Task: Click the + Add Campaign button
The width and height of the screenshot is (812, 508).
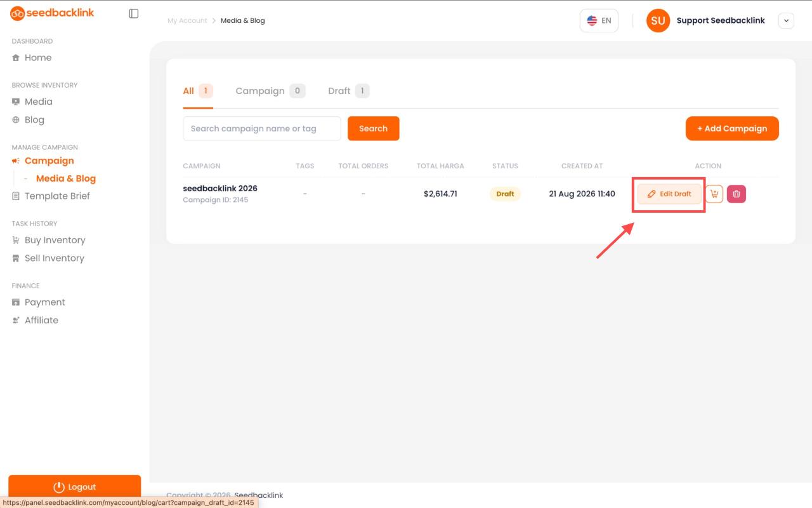Action: 732,128
